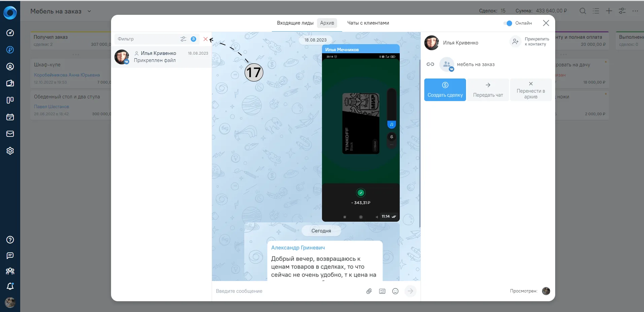Open the mail envelope in sidebar
Image resolution: width=644 pixels, height=312 pixels.
[x=10, y=134]
